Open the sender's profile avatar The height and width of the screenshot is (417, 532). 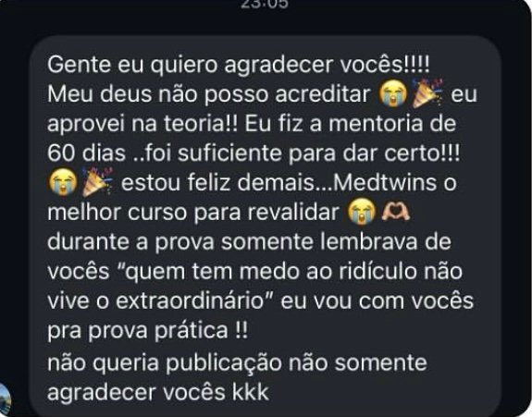pos(4,399)
